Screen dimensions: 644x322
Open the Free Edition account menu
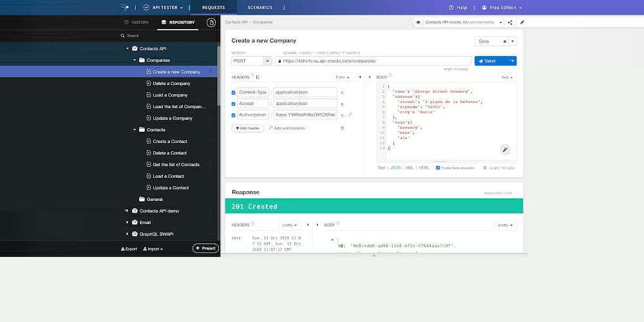[502, 7]
